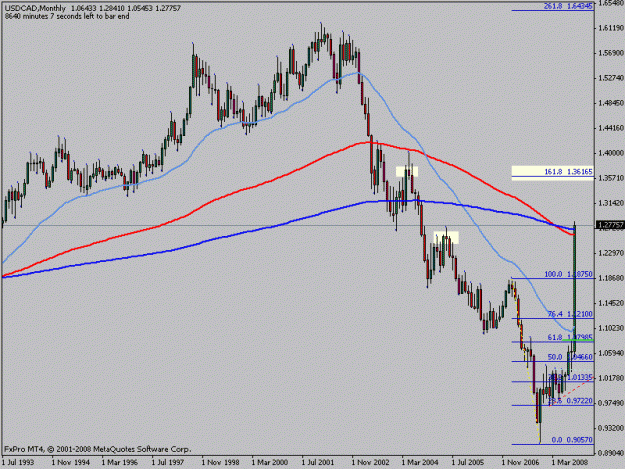Select the 100.0 Fibonacci level label
625x469 pixels.
(568, 275)
